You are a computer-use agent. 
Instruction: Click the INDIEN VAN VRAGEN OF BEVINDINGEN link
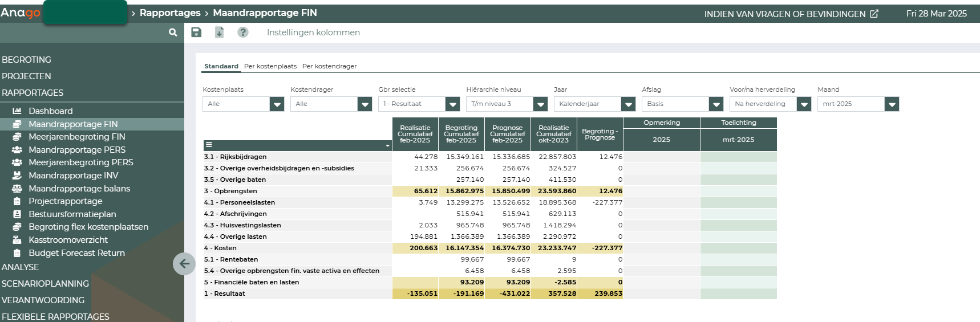click(785, 14)
